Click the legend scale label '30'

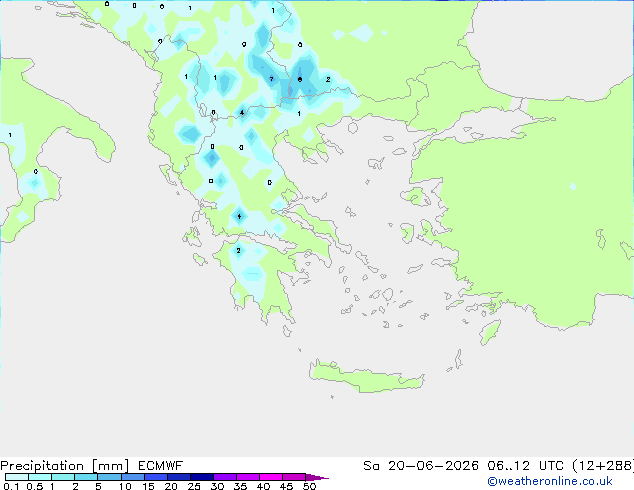[217, 486]
